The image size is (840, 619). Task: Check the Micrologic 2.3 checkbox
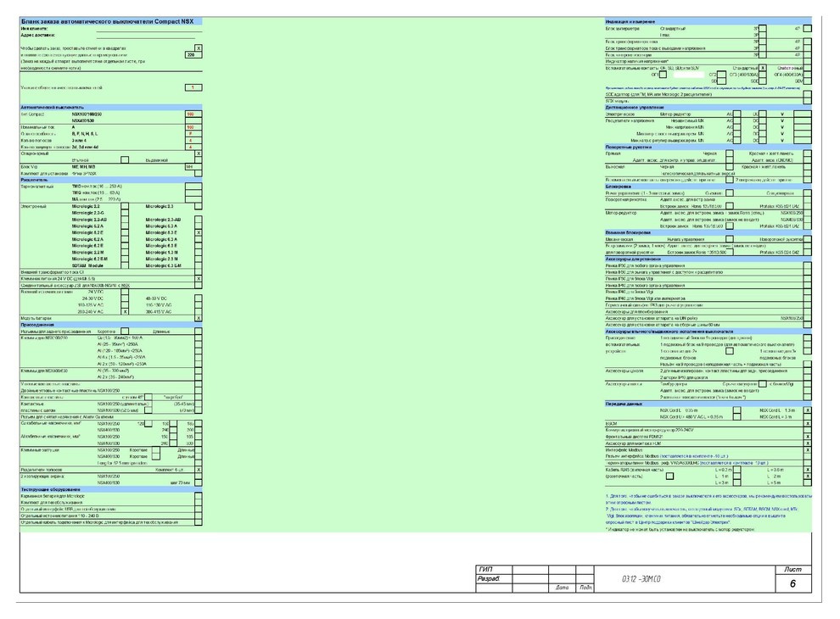pyautogui.click(x=199, y=206)
